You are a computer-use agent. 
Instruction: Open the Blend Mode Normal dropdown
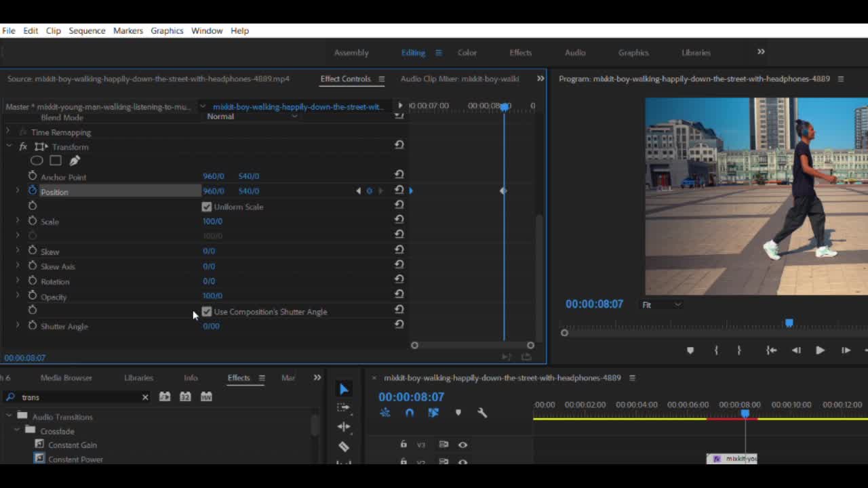(252, 117)
